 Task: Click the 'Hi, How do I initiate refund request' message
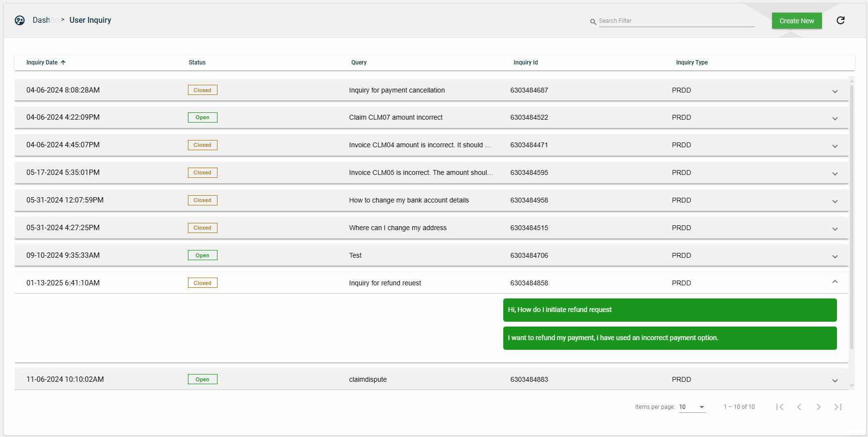pyautogui.click(x=669, y=310)
